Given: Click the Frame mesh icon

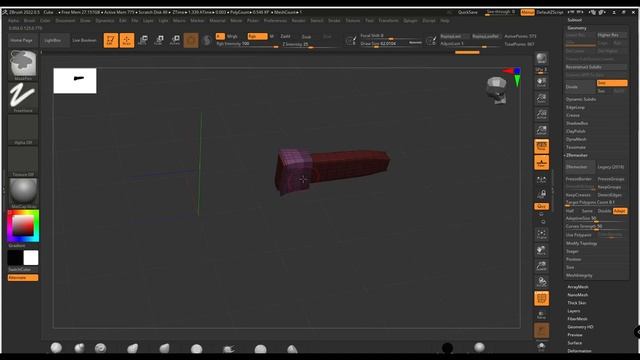Looking at the screenshot, I should click(x=542, y=234).
